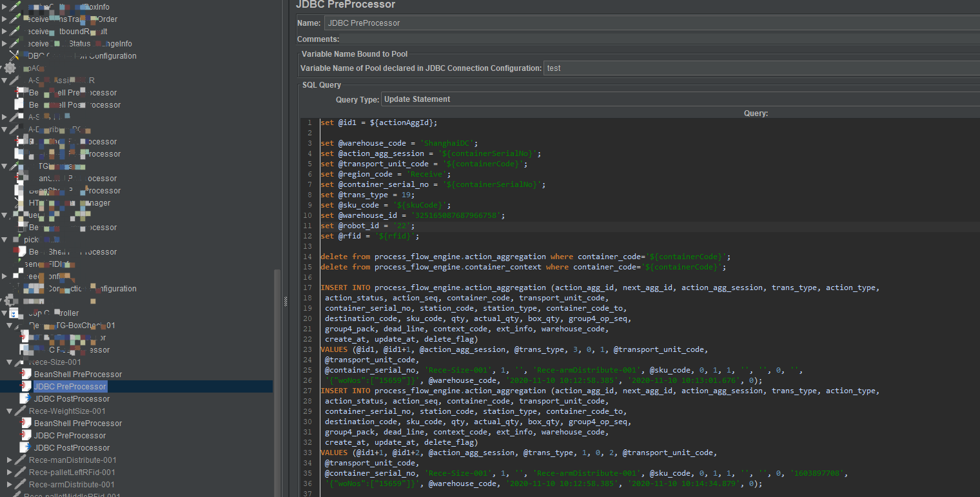This screenshot has width=980, height=497.
Task: Collapse the TG-BoxCheck-001 node
Action: click(x=9, y=326)
